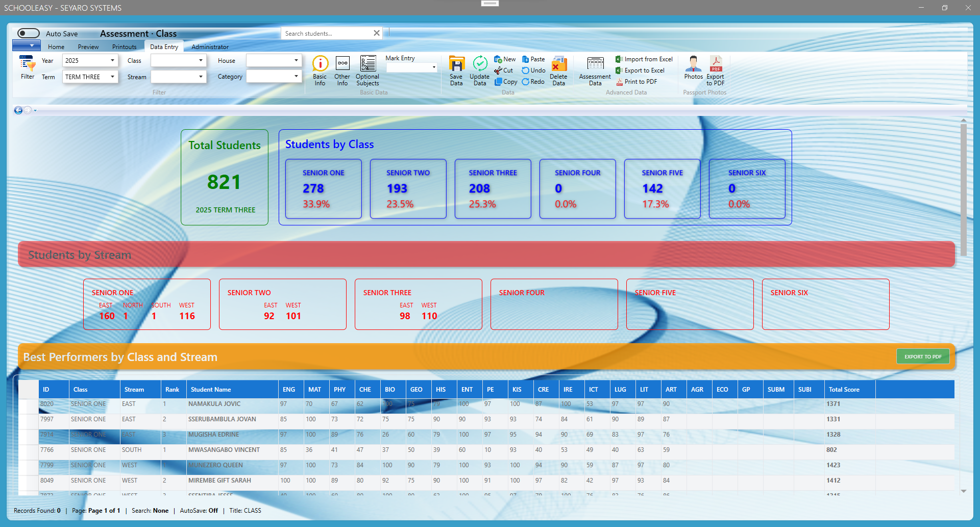Toggle the Auto Save switch
980x527 pixels.
(28, 33)
